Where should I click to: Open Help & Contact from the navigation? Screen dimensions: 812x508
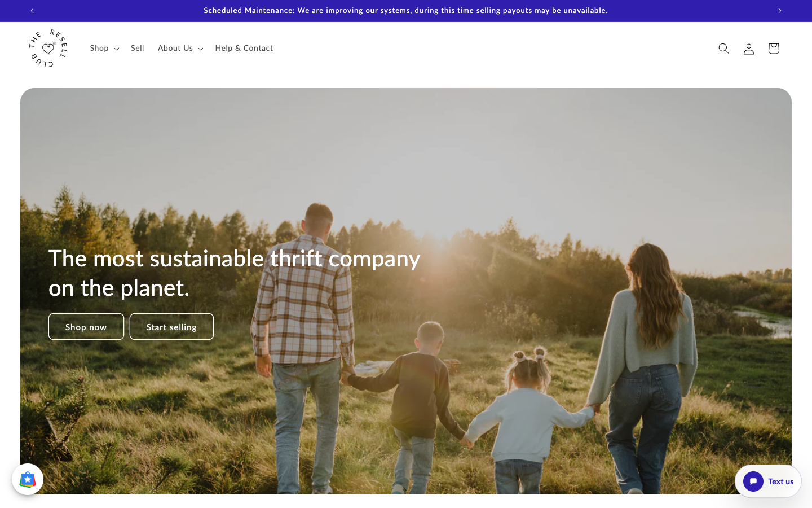244,48
